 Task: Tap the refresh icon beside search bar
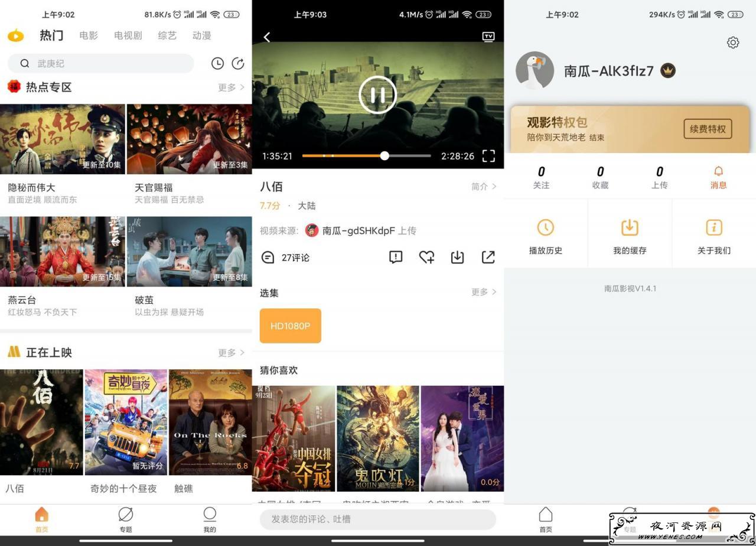tap(238, 64)
